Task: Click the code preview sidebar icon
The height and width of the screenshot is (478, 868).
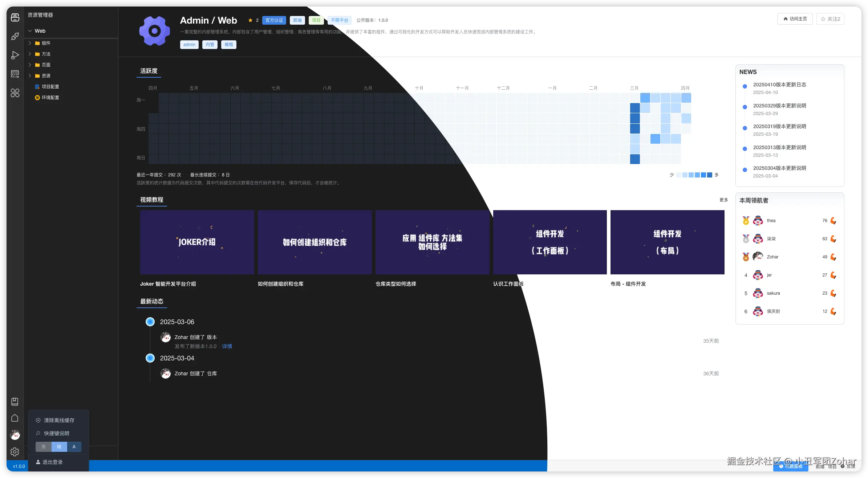Action: point(15,74)
